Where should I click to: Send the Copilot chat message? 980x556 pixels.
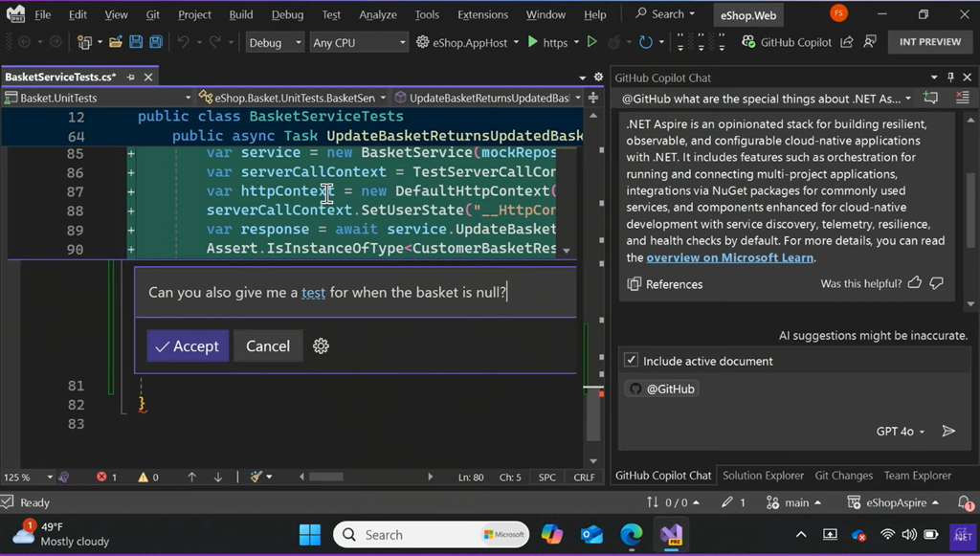948,432
